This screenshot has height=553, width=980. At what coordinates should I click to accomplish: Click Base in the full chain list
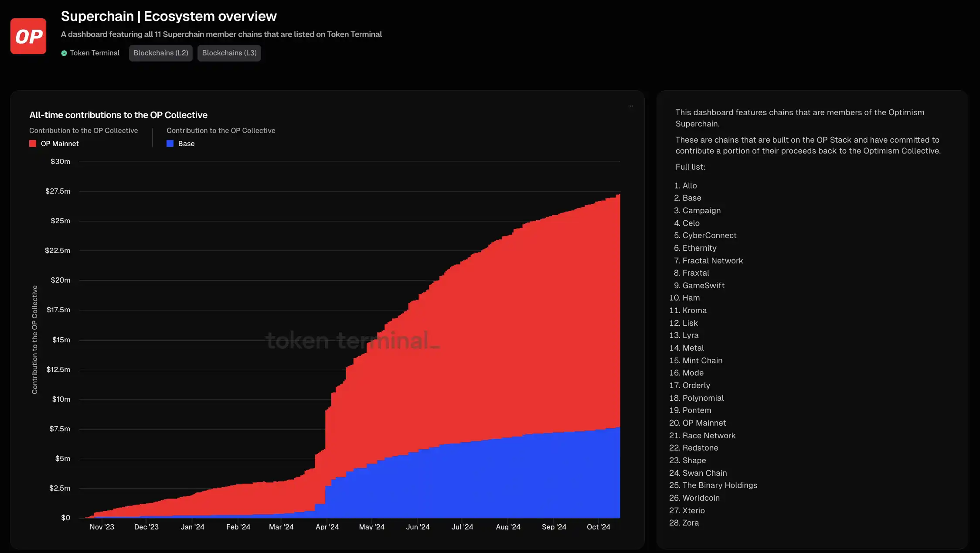(x=691, y=198)
